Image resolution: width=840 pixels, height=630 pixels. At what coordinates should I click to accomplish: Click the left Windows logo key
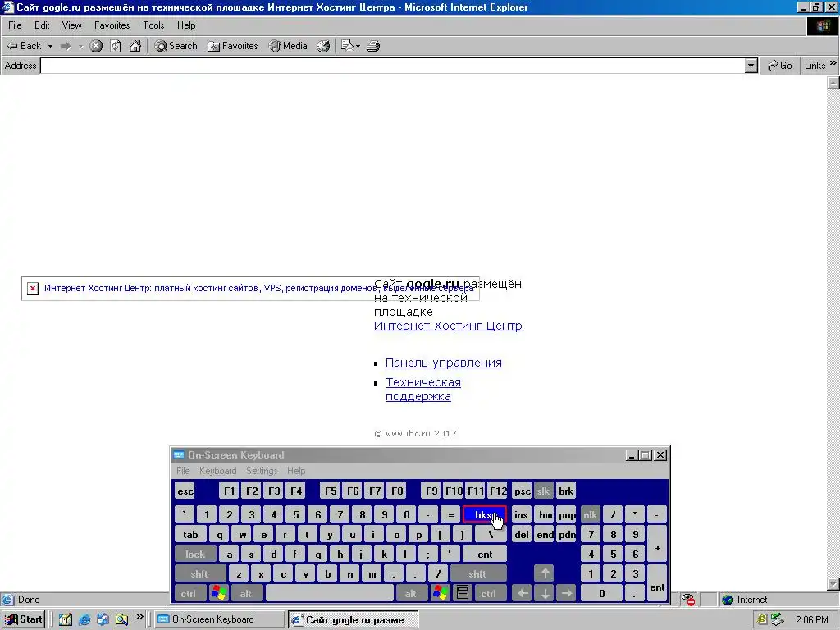point(218,594)
